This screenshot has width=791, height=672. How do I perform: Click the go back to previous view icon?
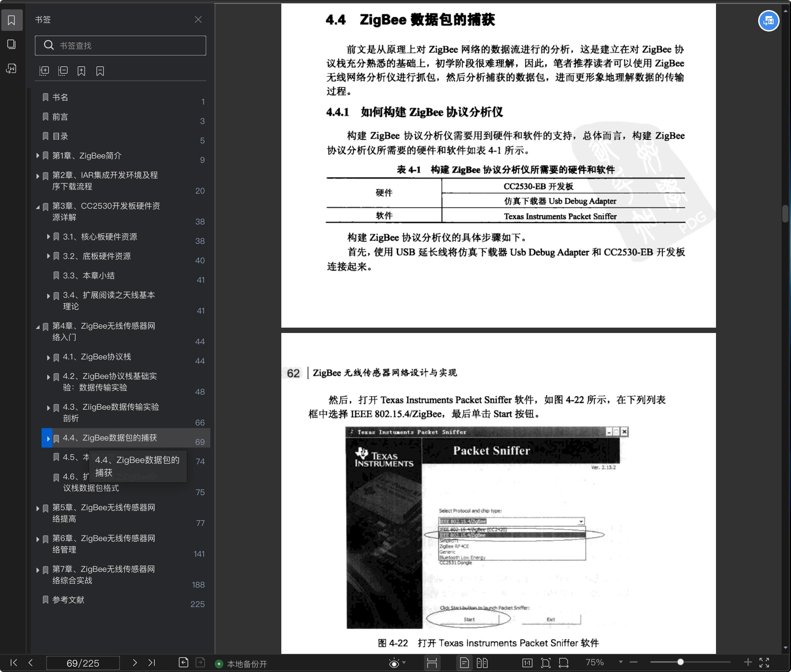click(183, 663)
